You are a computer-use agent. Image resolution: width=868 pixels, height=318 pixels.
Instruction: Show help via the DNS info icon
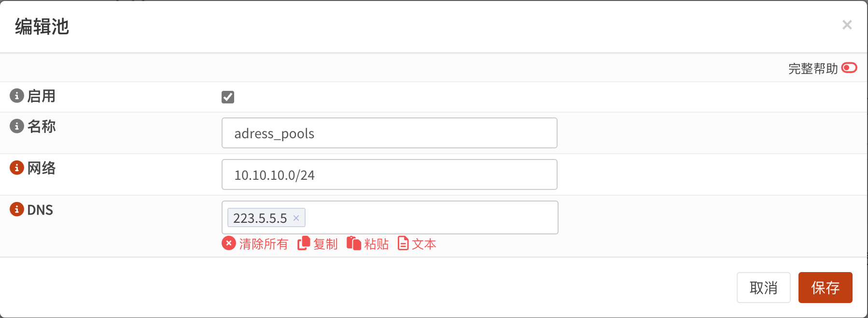(17, 209)
